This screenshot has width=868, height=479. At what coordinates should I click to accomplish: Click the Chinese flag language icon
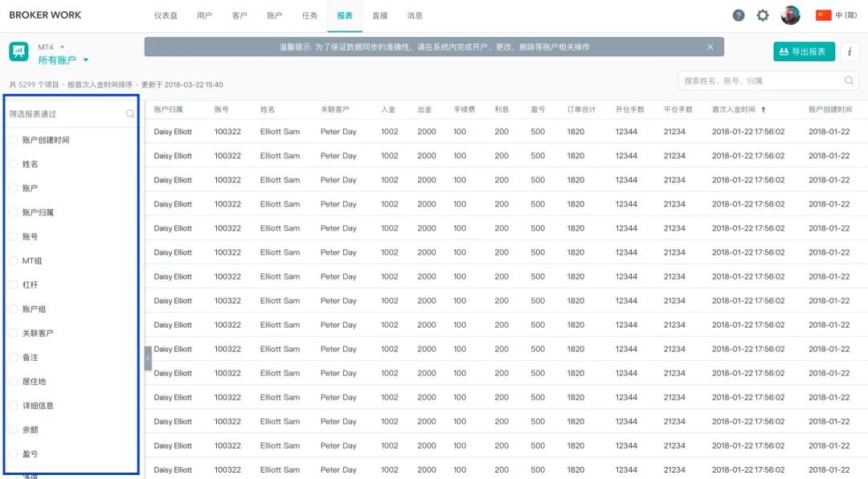(824, 15)
